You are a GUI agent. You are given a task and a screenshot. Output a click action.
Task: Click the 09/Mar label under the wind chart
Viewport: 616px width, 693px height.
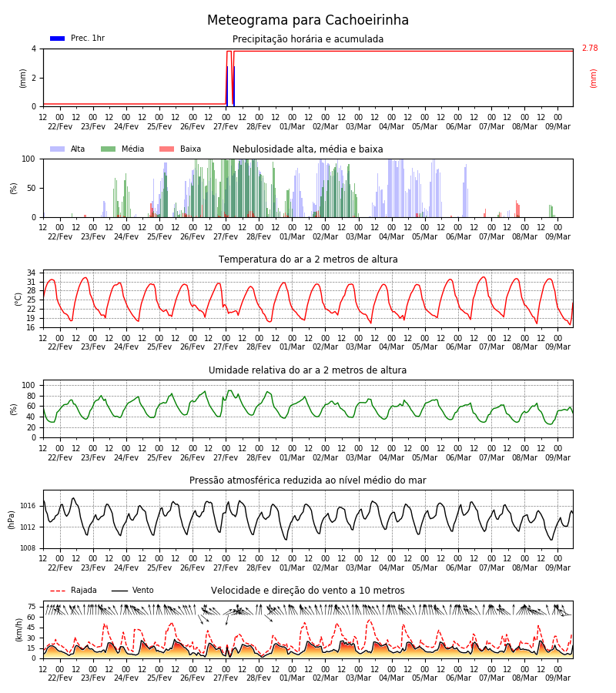coord(557,678)
